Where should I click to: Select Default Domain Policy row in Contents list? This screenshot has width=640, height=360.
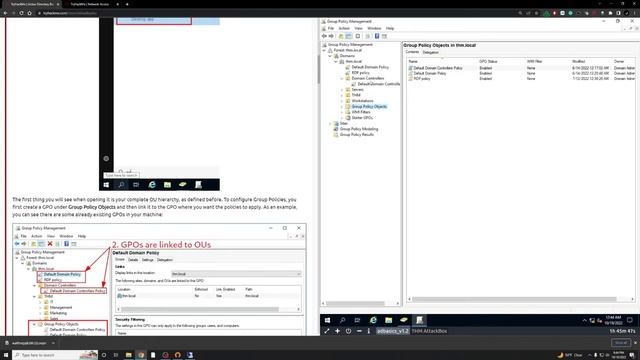521,73
